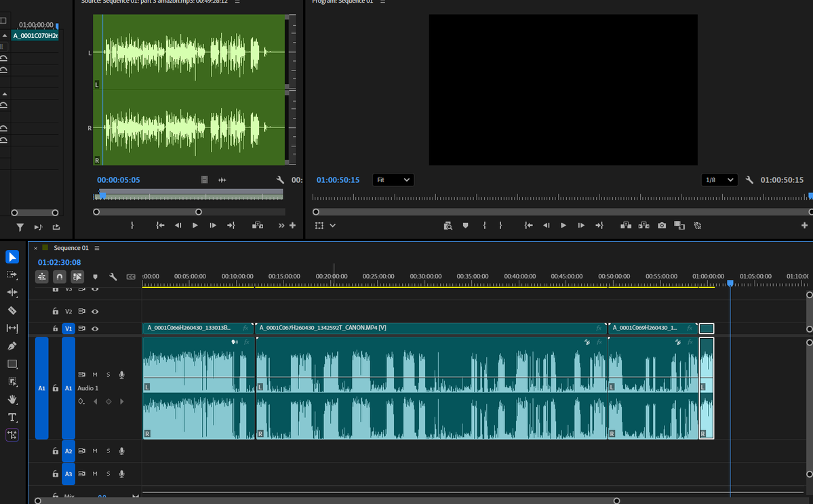Mute the A2 track
The height and width of the screenshot is (504, 813).
click(95, 450)
